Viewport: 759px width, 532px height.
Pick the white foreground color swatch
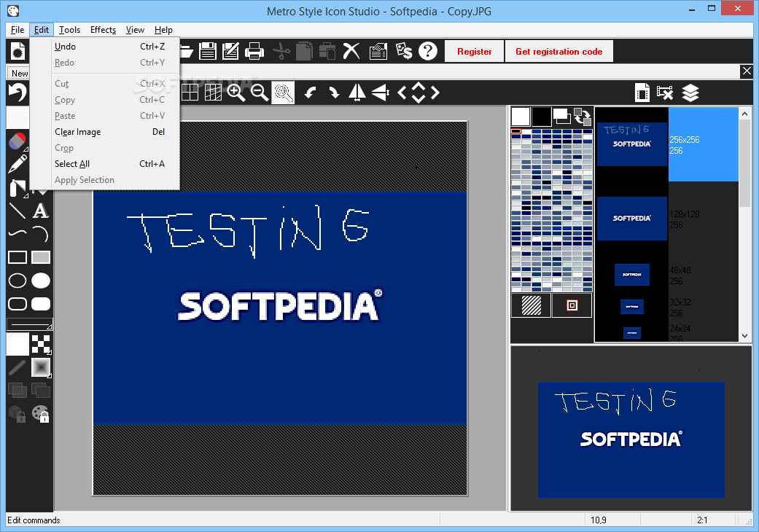(x=521, y=117)
